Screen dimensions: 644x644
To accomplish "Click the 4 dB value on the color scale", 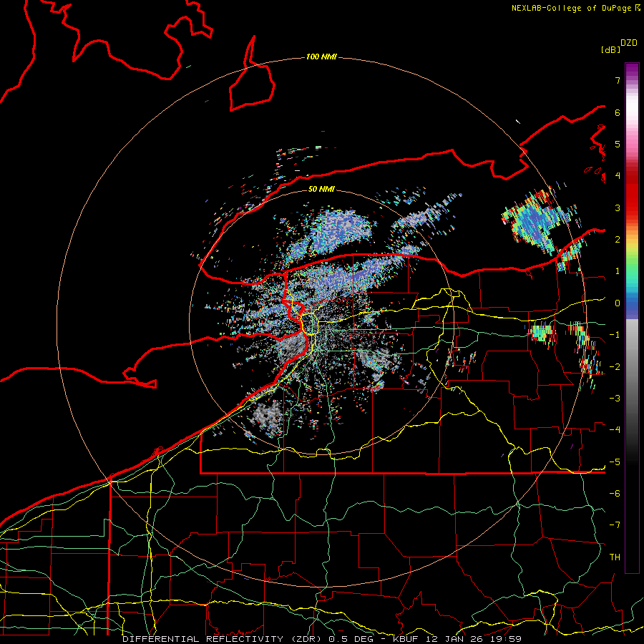I will [618, 176].
